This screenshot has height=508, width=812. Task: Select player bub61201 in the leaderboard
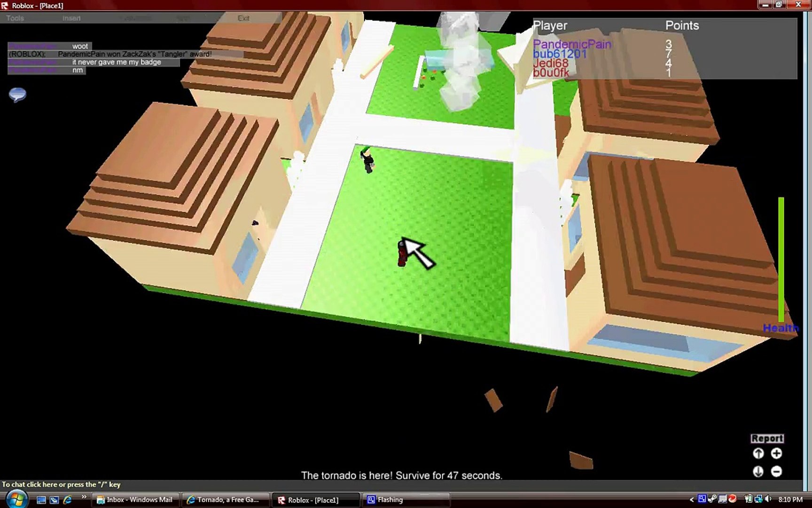(x=560, y=54)
